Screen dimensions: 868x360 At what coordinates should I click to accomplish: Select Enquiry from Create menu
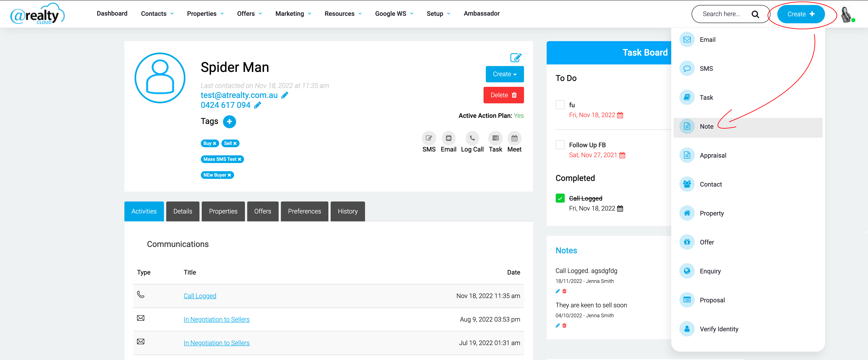pyautogui.click(x=748, y=271)
